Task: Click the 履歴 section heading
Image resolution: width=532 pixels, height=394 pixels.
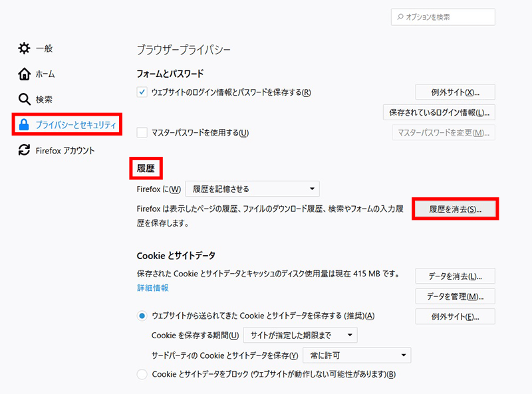Action: (146, 168)
